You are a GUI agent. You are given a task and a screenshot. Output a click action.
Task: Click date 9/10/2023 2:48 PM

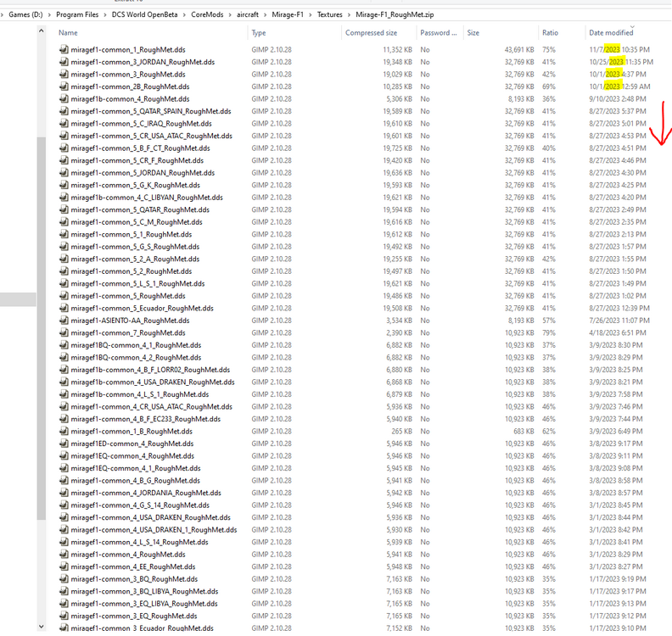pos(618,99)
